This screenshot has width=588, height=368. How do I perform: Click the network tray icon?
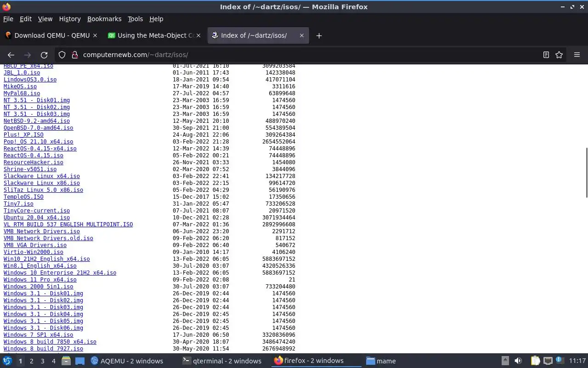coord(548,361)
